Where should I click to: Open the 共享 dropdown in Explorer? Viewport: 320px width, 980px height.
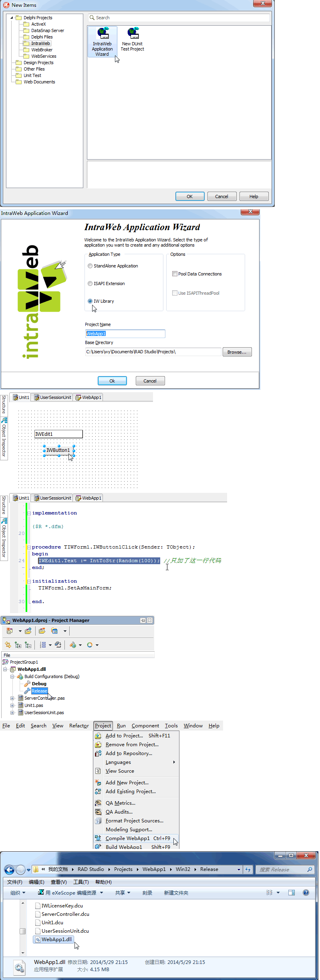tap(123, 893)
